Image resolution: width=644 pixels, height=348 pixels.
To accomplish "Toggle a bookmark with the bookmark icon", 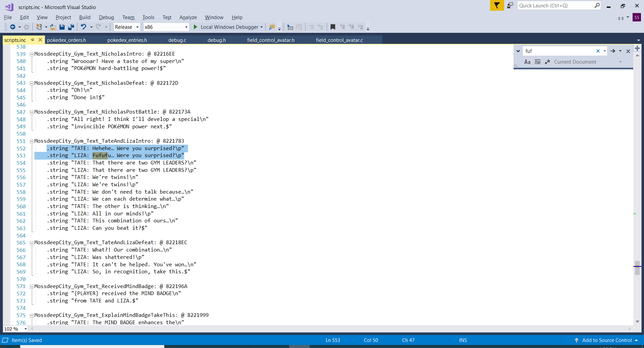I will (333, 27).
